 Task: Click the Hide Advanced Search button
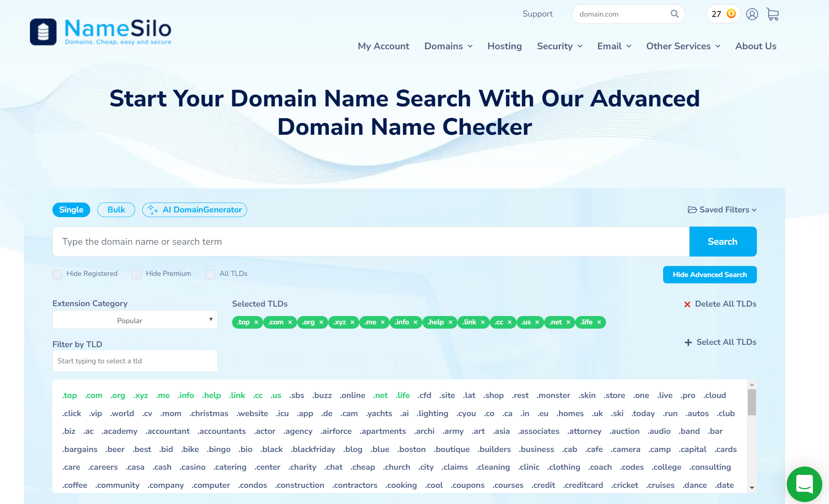point(709,274)
